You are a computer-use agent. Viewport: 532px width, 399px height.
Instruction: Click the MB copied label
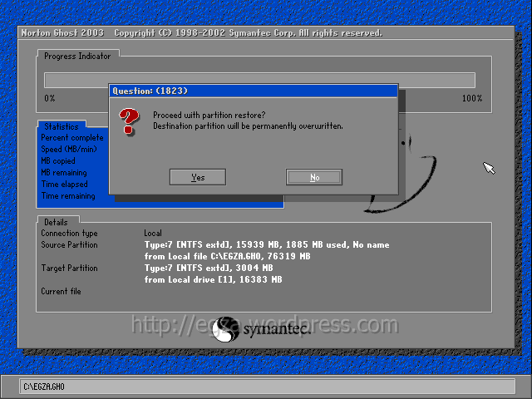tap(58, 160)
